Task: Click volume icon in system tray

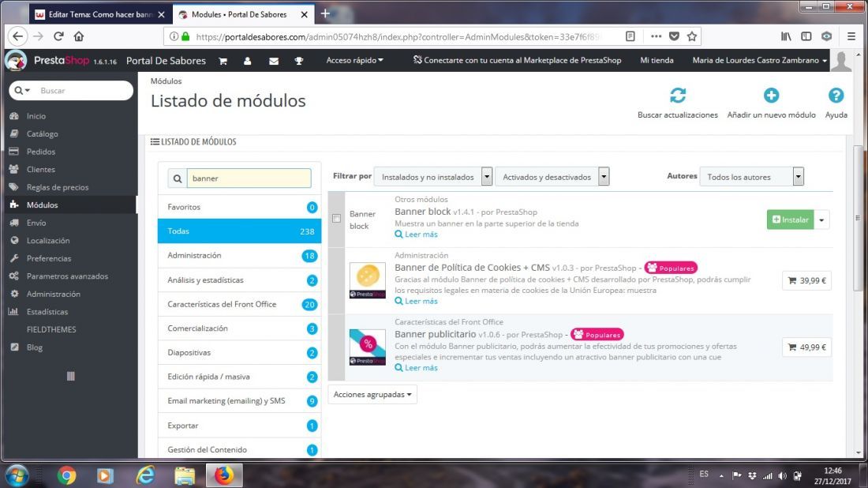Action: (x=782, y=476)
